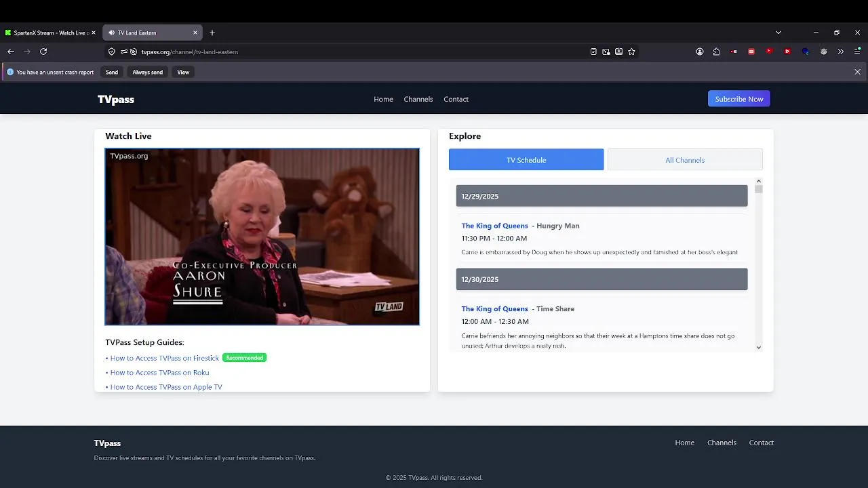Click Home link in the footer
Viewport: 868px width, 488px height.
tap(684, 443)
